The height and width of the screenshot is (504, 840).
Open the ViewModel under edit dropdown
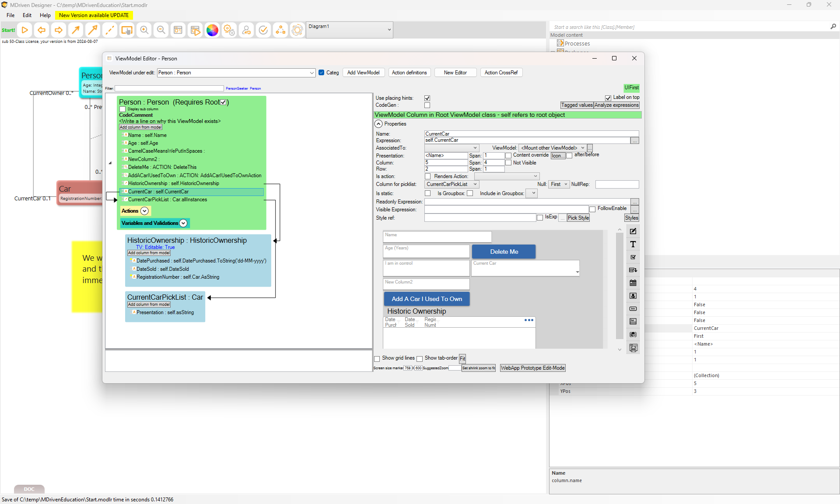pyautogui.click(x=311, y=73)
